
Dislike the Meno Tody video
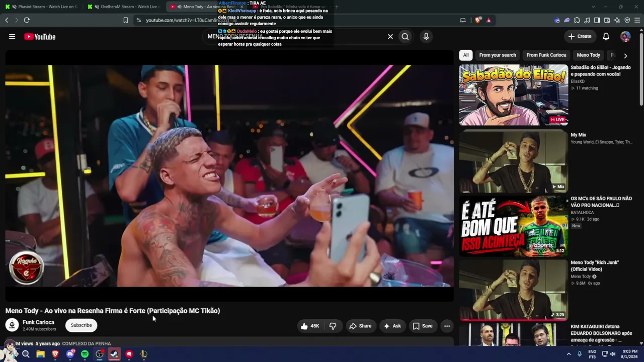point(333,326)
